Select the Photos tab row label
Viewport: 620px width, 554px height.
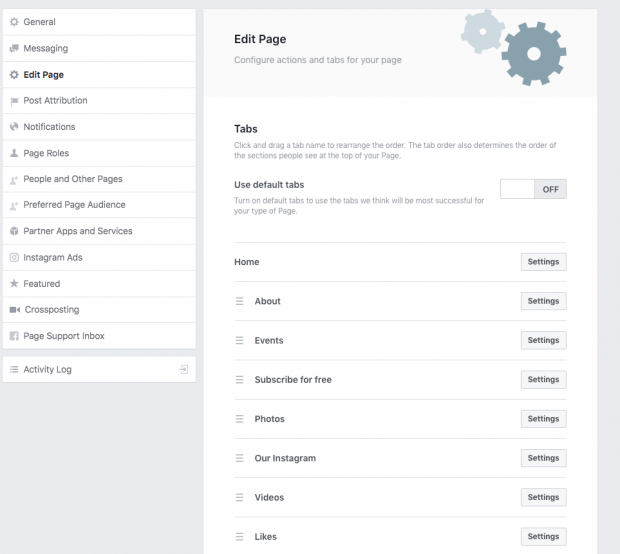(x=269, y=419)
